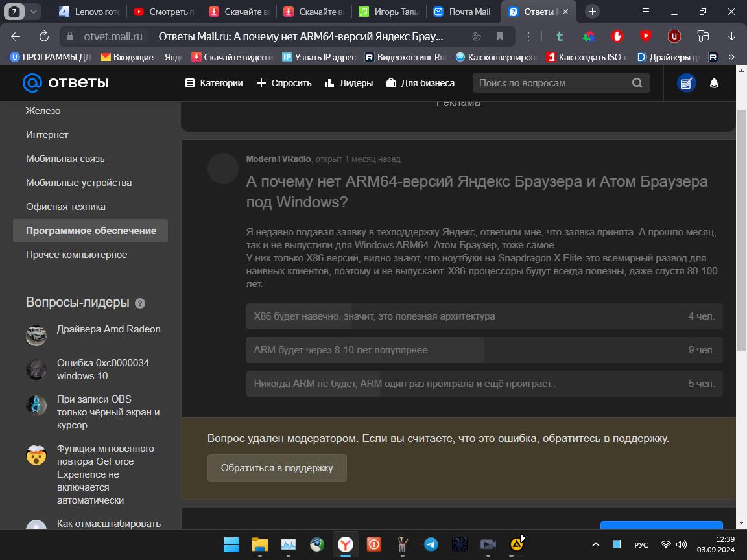Screen dimensions: 747x560
Task: Click the red play-button extension icon
Action: [646, 36]
